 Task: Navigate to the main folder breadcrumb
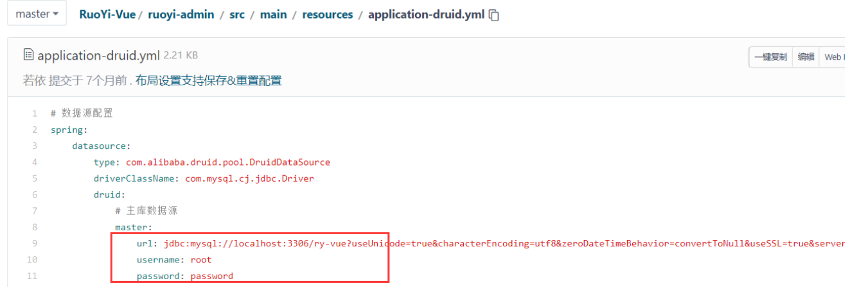tap(273, 15)
